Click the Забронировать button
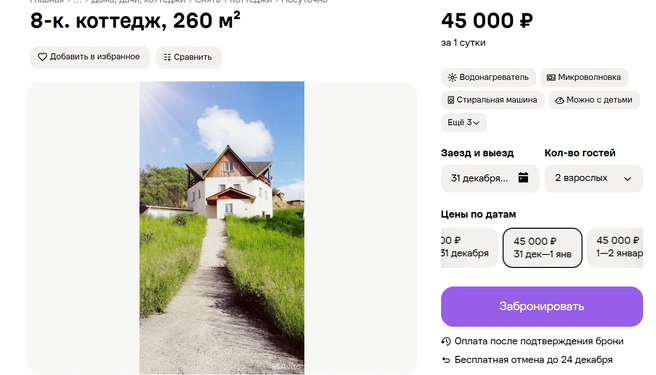Viewport: 656px width, 375px height. pos(542,306)
